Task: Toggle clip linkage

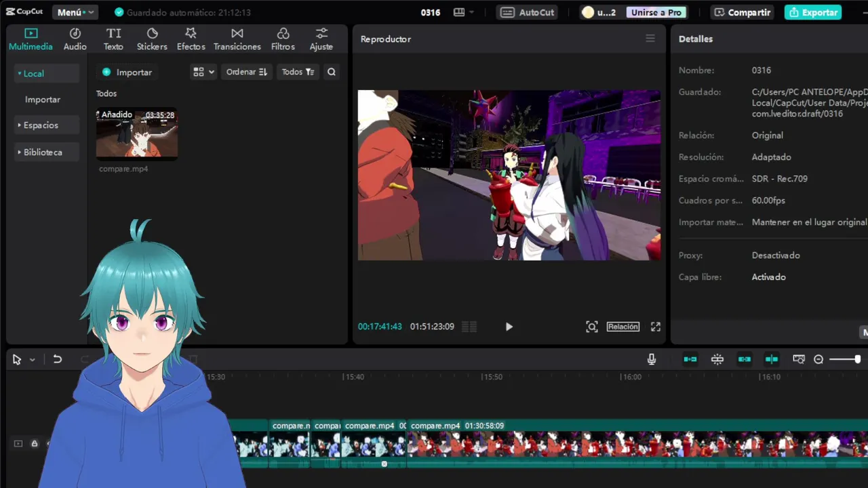Action: point(745,359)
